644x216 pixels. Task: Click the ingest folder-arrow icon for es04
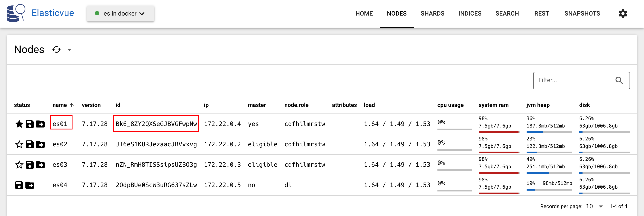[x=30, y=185]
